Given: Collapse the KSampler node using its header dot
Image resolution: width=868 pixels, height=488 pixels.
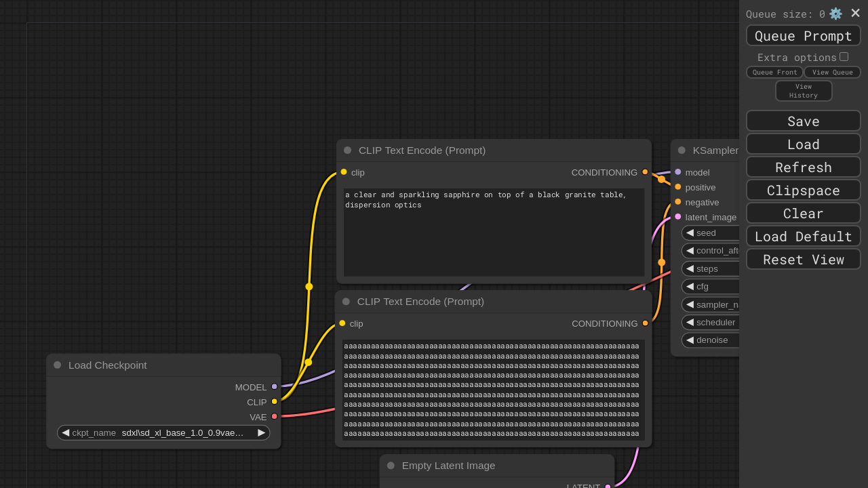Looking at the screenshot, I should click(x=682, y=150).
